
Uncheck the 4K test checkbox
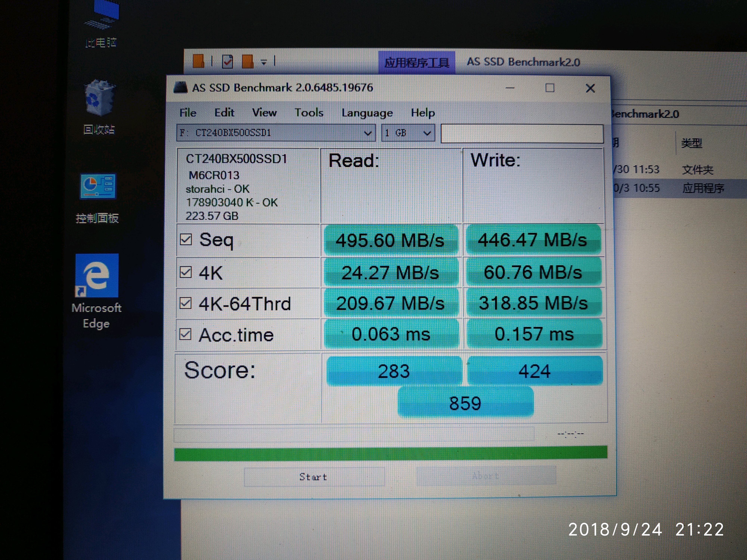click(x=186, y=272)
